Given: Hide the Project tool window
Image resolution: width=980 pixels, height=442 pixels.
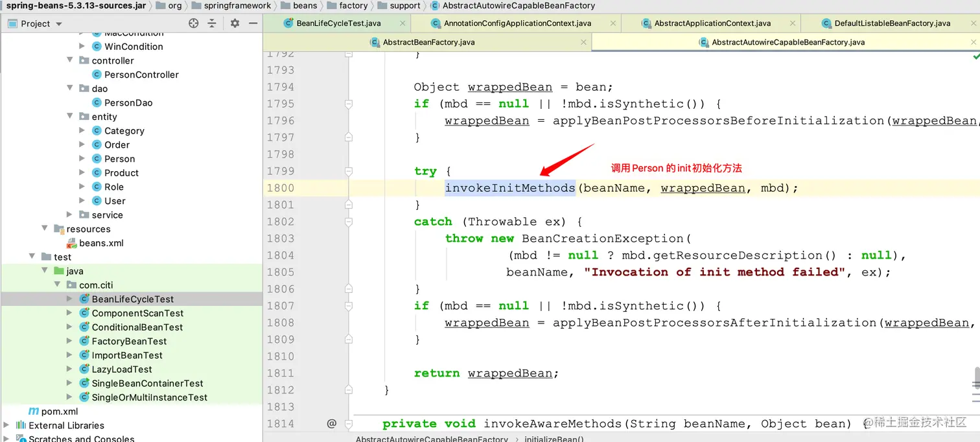Looking at the screenshot, I should click(x=253, y=23).
